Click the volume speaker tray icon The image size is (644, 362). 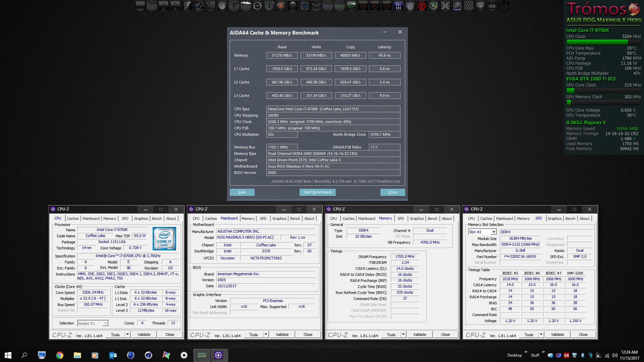[615, 355]
